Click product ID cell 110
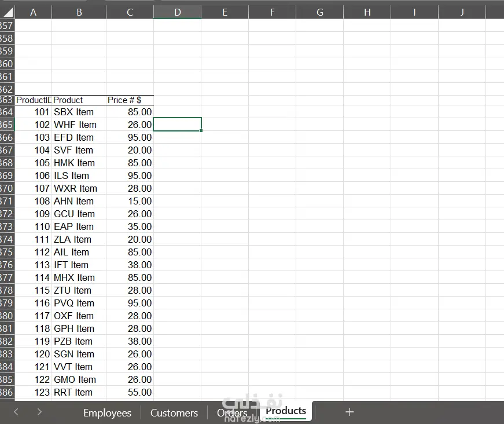Screen dimensions: 504x424 coord(34,226)
